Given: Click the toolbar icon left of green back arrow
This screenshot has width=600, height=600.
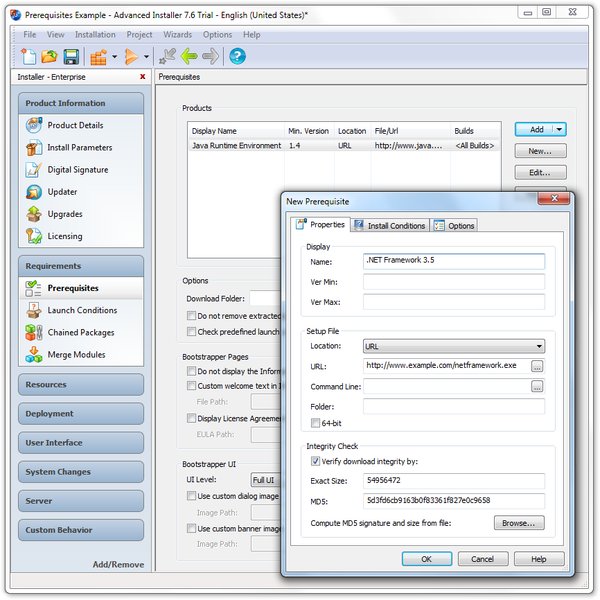Looking at the screenshot, I should (167, 56).
